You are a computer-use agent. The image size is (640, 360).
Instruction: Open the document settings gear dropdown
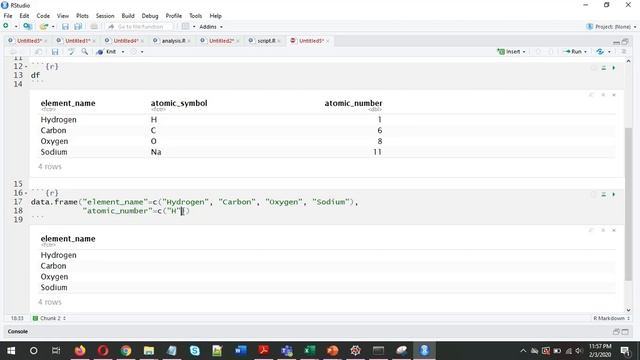[x=137, y=52]
